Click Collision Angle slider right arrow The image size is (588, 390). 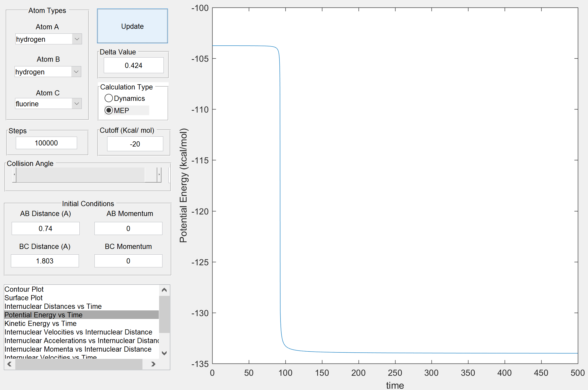tap(159, 175)
